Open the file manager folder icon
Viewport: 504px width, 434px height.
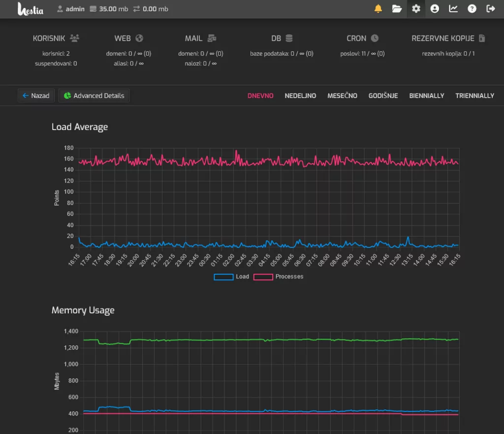[397, 9]
